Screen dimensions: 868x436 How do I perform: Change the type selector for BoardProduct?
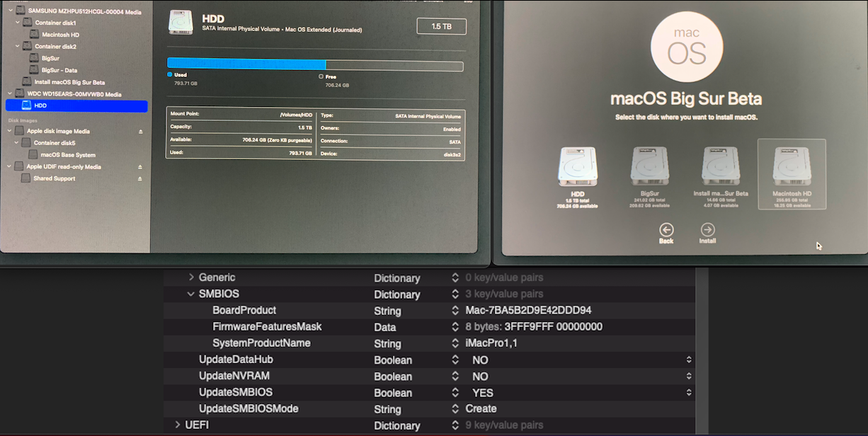[455, 311]
